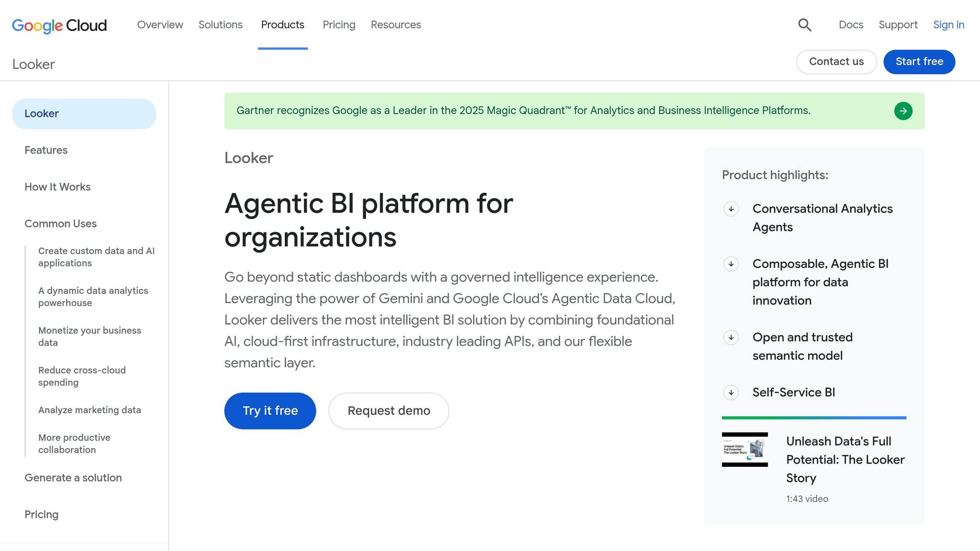Click Sign in
This screenshot has width=980, height=551.
point(948,25)
